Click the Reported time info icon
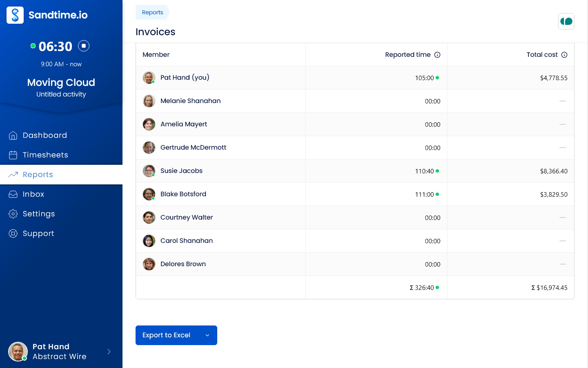588x368 pixels. [x=437, y=55]
